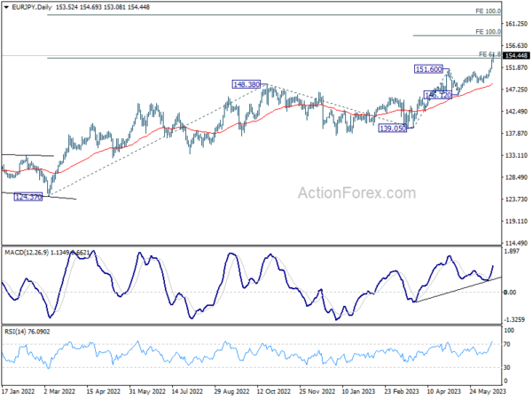Click the 161.250 price axis value
The image size is (532, 399).
[x=516, y=24]
